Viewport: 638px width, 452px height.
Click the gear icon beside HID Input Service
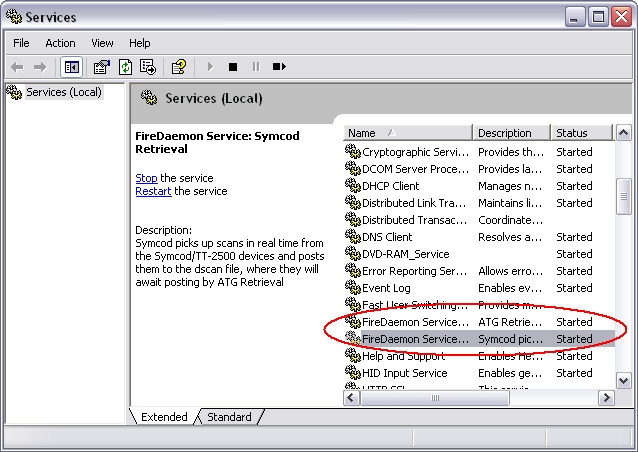(353, 372)
